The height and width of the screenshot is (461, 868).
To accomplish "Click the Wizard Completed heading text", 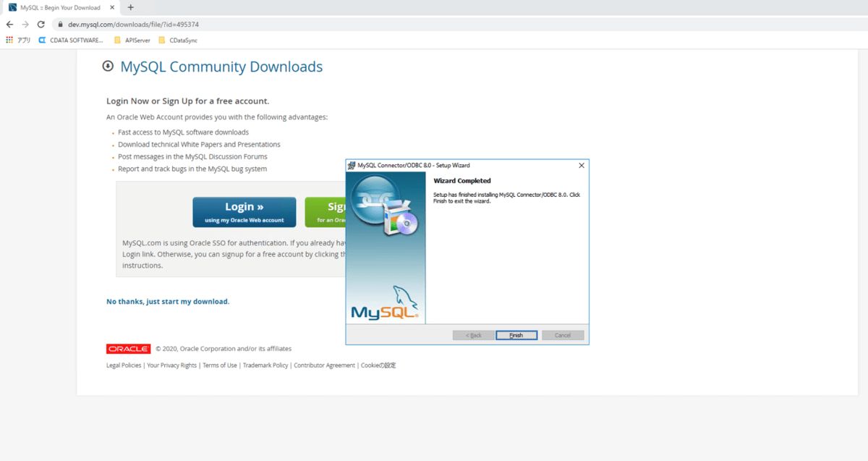I will [462, 181].
